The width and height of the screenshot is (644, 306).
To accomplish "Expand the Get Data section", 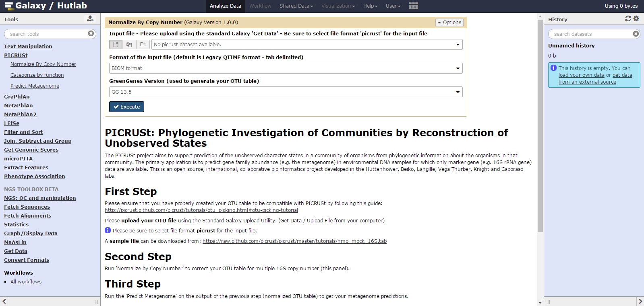I will (x=16, y=251).
